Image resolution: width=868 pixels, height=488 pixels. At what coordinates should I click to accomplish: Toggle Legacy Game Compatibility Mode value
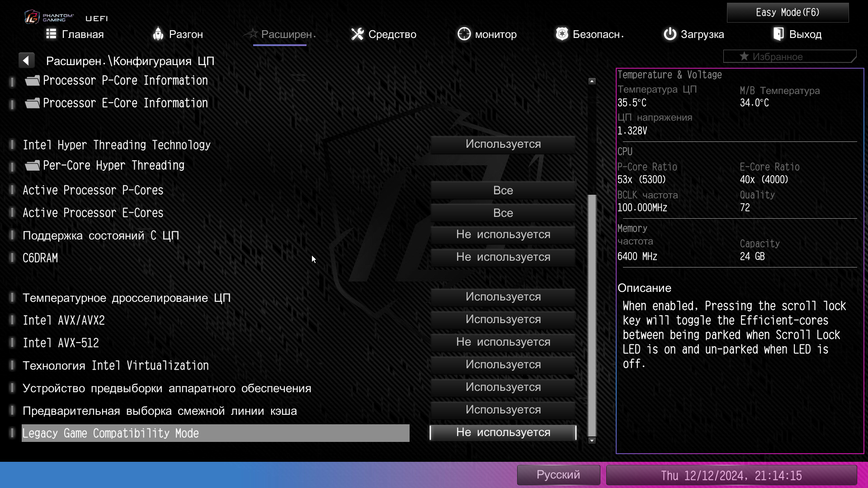pos(503,432)
